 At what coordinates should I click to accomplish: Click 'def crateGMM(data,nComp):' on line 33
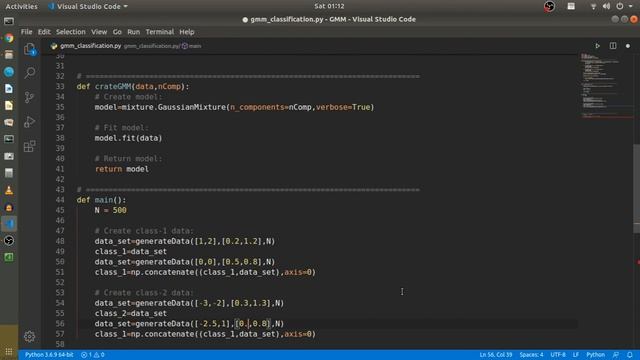click(x=133, y=87)
